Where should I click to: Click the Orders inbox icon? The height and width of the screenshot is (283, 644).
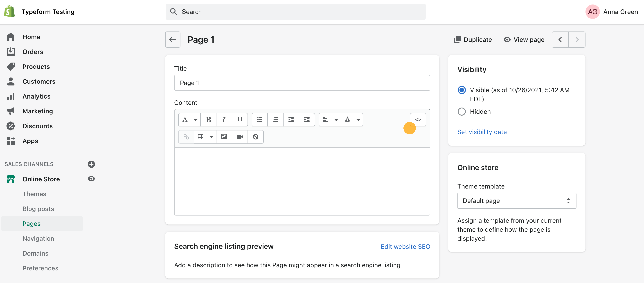[11, 52]
